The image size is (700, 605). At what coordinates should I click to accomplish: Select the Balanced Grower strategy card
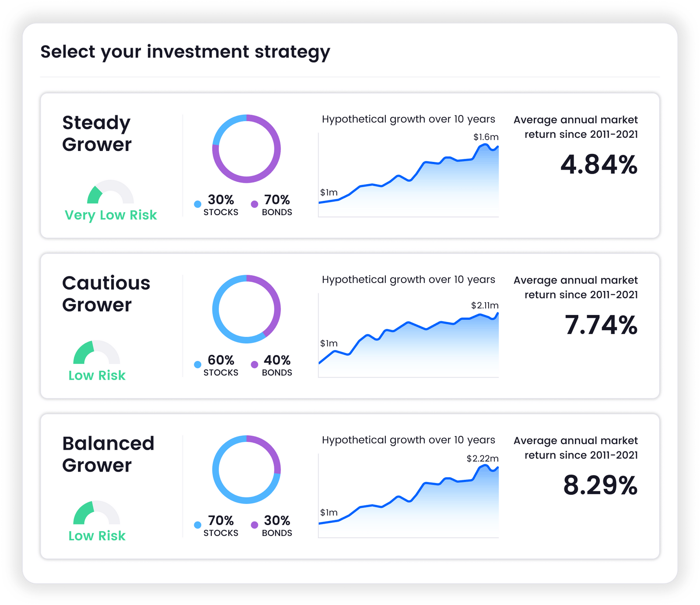coord(350,485)
